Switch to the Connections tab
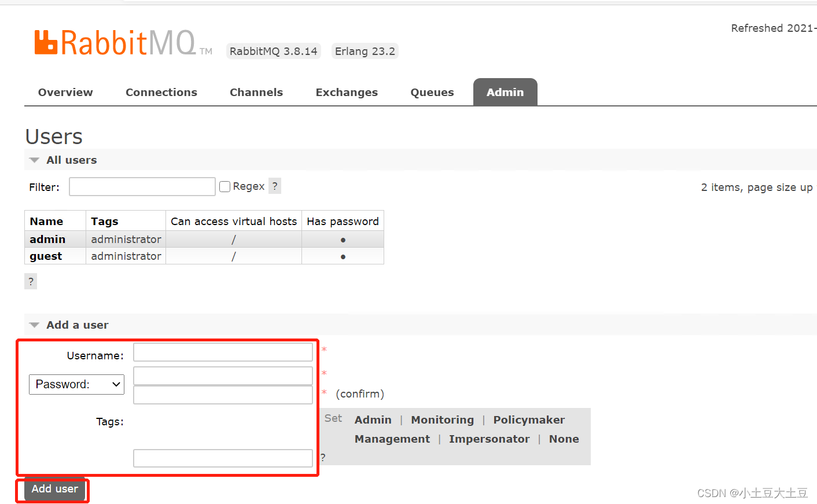 (x=161, y=92)
